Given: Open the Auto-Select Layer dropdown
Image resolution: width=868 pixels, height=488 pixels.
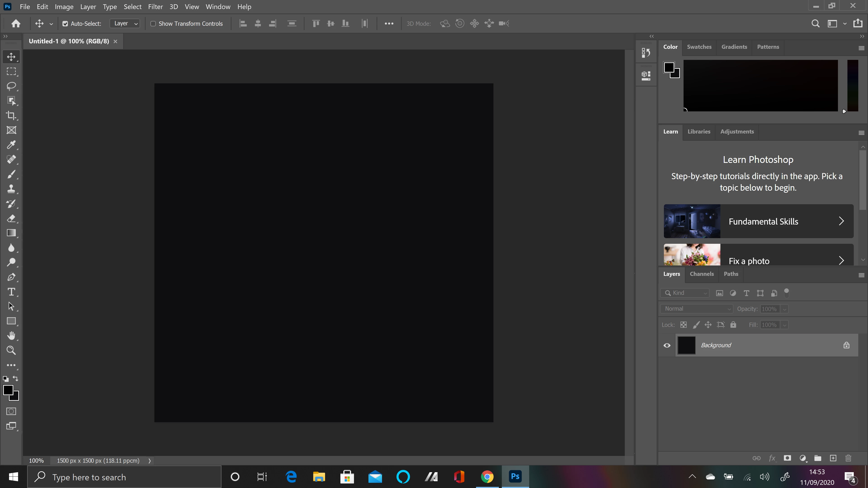Looking at the screenshot, I should (x=125, y=23).
